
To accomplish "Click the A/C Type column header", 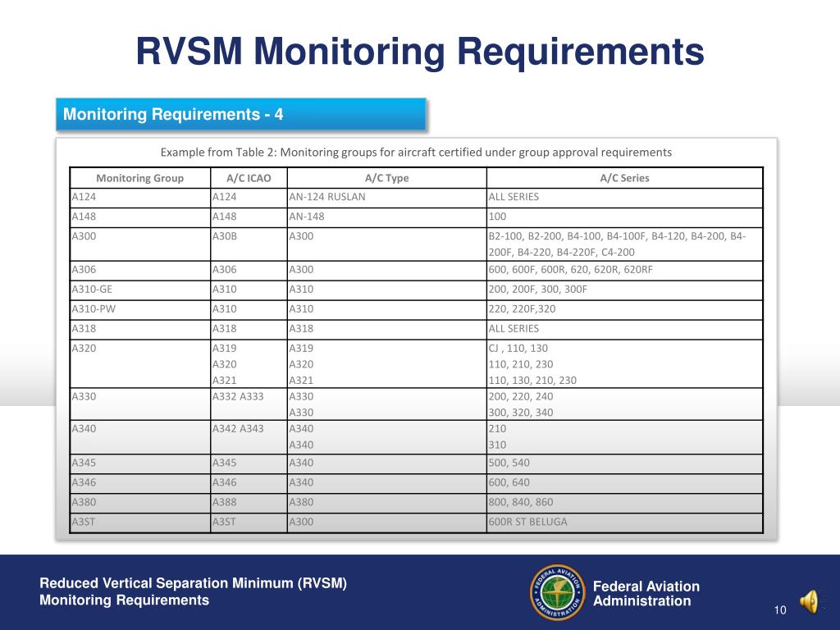I will pos(387,178).
